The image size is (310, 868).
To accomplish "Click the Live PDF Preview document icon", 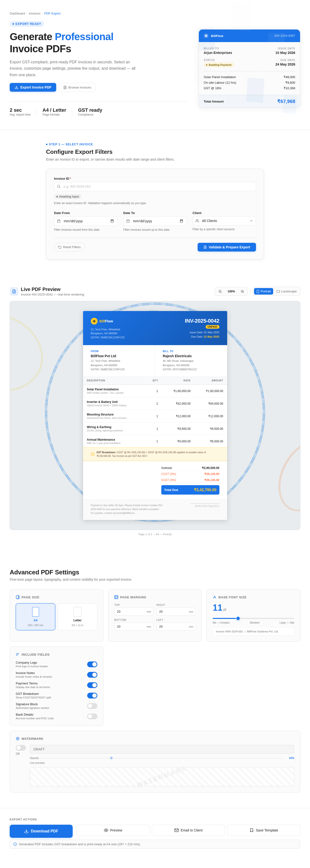I will 14,291.
